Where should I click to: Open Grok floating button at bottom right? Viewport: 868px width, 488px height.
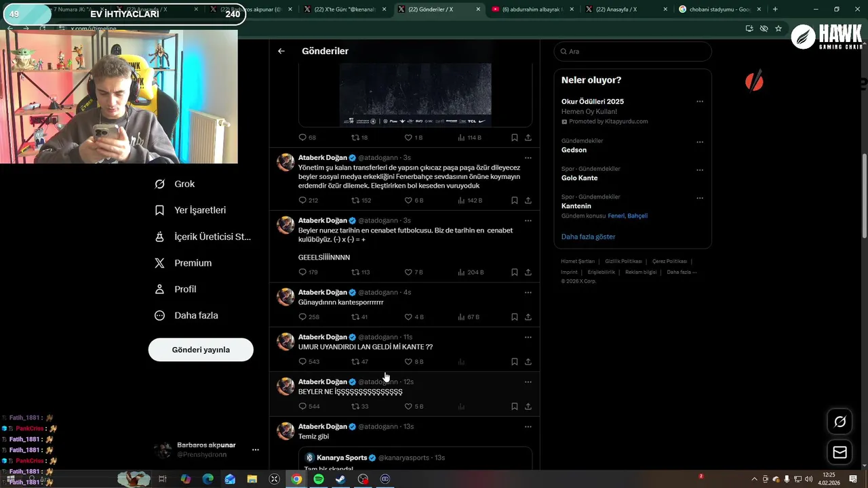coord(840,422)
